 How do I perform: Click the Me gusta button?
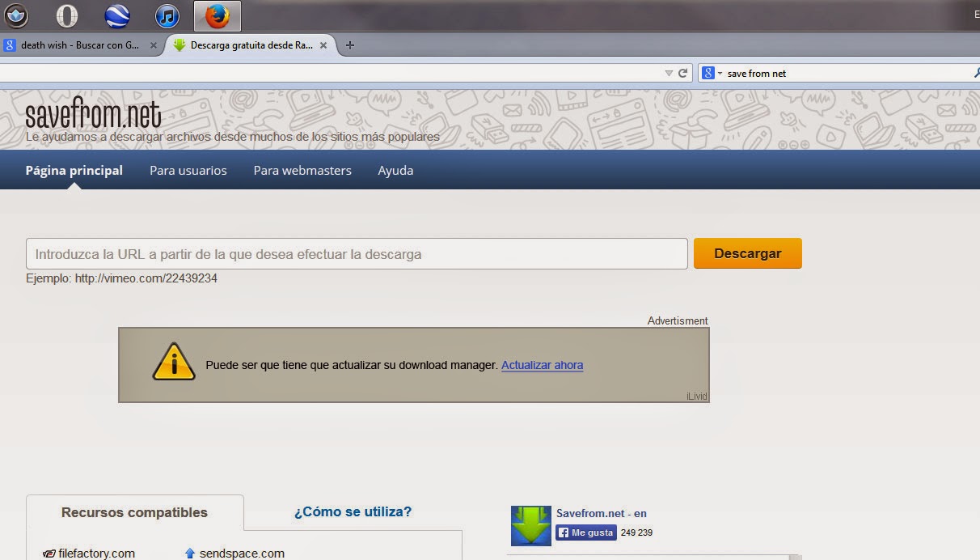pos(586,532)
